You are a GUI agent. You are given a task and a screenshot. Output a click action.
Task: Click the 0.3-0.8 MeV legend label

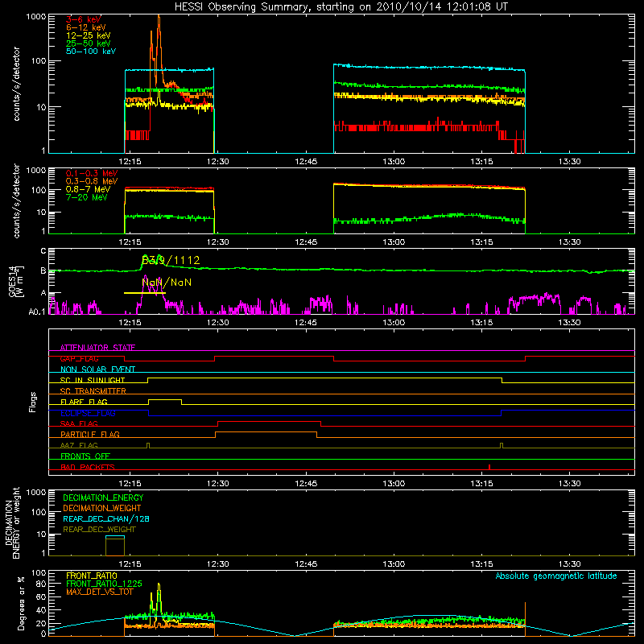pos(92,181)
